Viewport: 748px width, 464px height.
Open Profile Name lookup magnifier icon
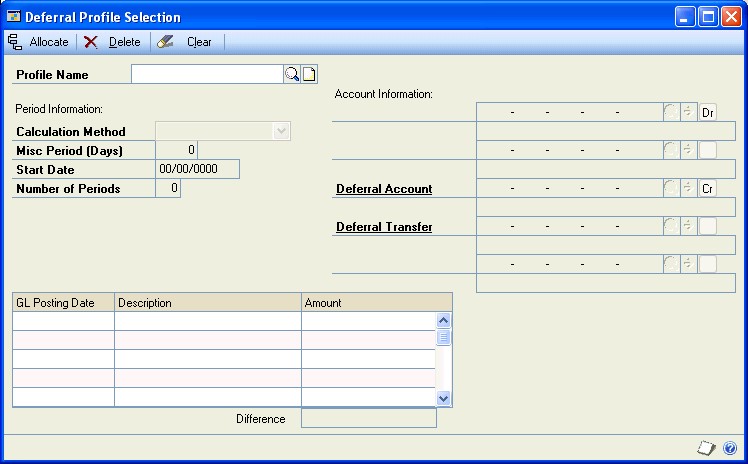pos(292,74)
